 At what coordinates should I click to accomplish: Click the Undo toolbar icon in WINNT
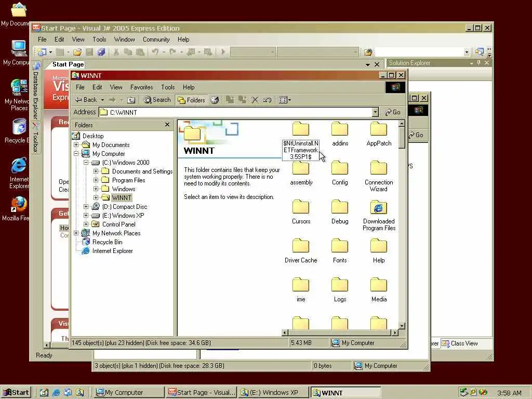pos(267,100)
